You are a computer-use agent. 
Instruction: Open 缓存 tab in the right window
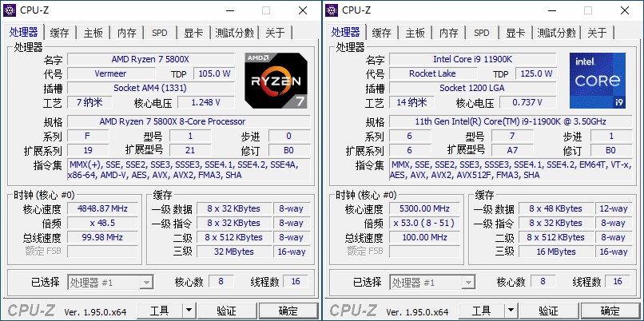tap(382, 33)
